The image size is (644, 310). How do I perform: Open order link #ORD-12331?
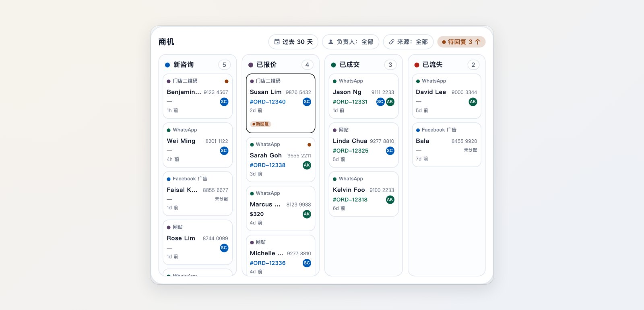tap(350, 102)
